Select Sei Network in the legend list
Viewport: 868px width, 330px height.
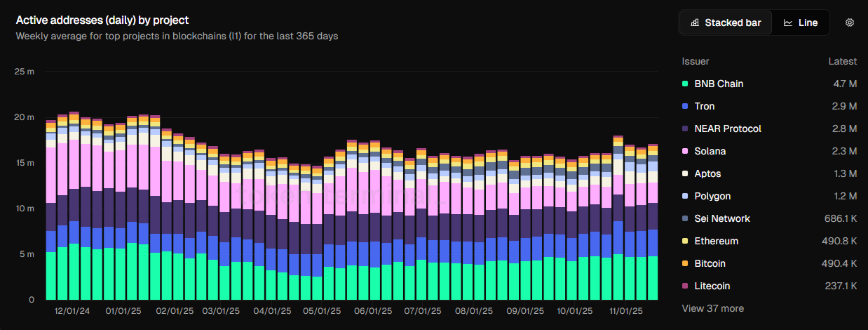(769, 218)
